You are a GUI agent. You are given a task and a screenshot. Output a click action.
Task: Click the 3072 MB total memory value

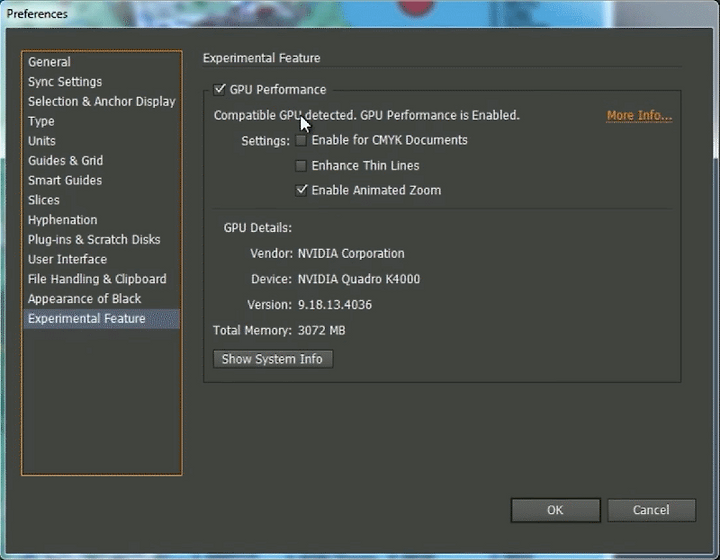tap(321, 330)
